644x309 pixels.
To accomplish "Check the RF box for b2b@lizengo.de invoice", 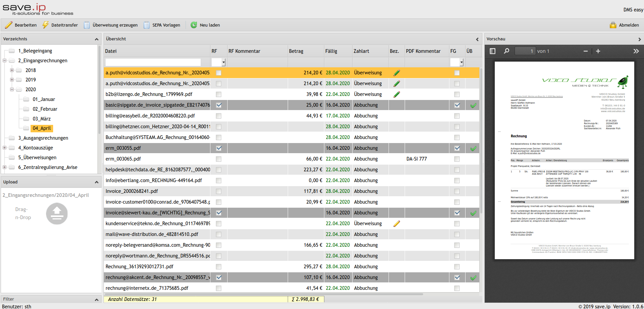I will [218, 94].
